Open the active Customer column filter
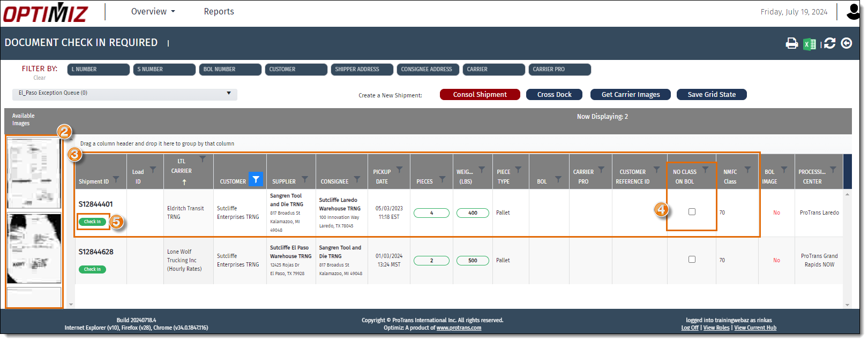The height and width of the screenshot is (342, 868). (x=256, y=179)
